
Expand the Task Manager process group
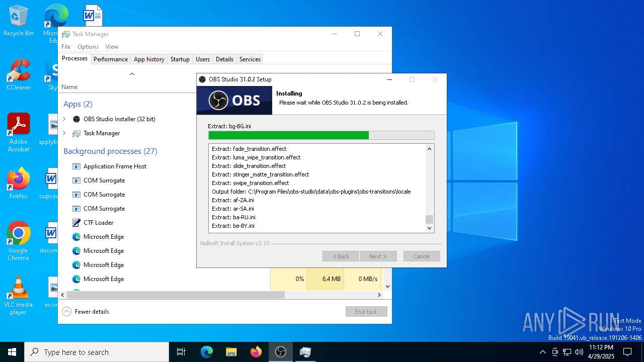(x=64, y=133)
